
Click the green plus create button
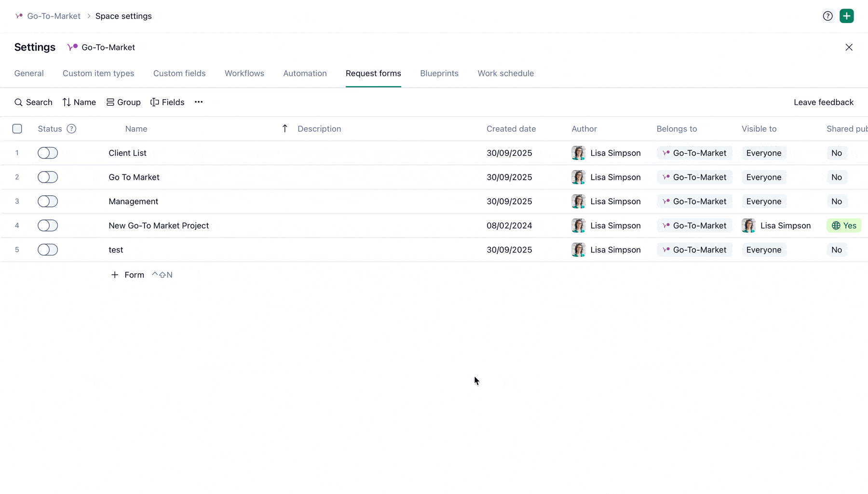[x=846, y=16]
